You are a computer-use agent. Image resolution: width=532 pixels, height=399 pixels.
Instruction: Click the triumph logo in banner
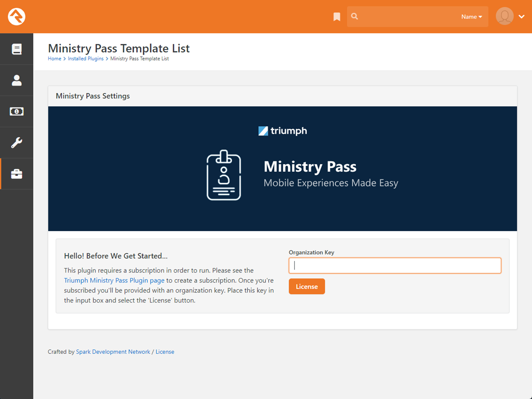(283, 131)
